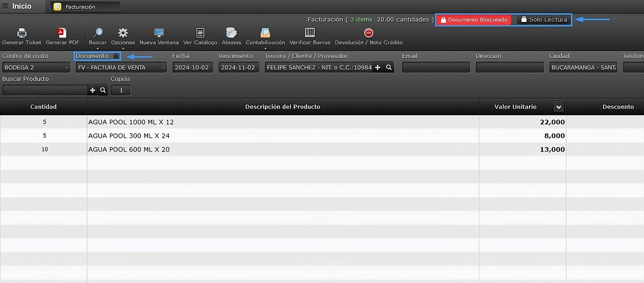Image resolution: width=644 pixels, height=283 pixels.
Task: Switch to the Facturación tab
Action: 85,6
